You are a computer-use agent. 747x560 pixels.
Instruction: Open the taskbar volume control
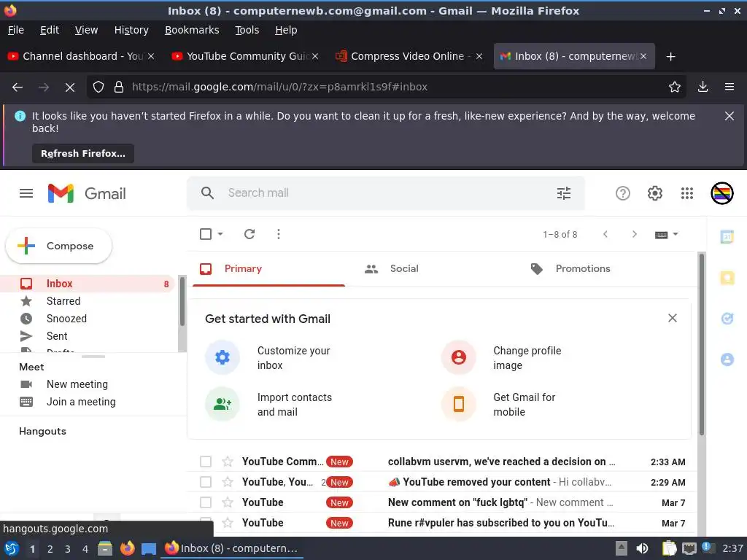[642, 548]
